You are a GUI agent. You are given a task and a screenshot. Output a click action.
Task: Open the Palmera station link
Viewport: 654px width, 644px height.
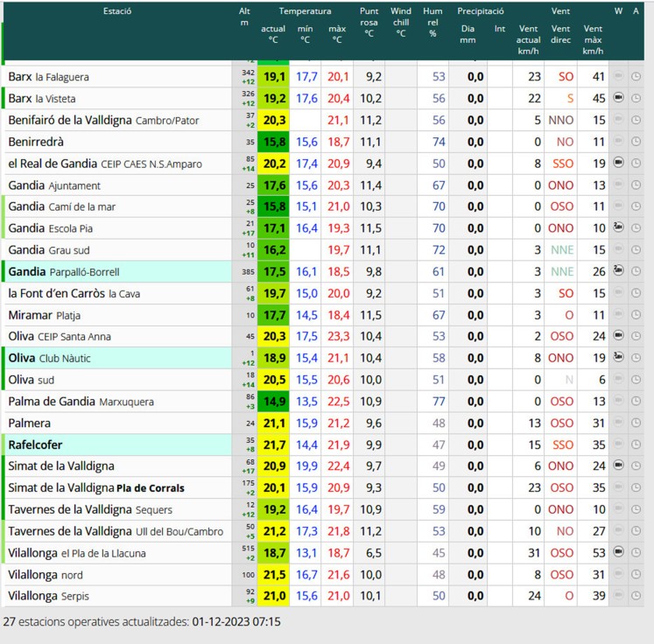point(29,423)
